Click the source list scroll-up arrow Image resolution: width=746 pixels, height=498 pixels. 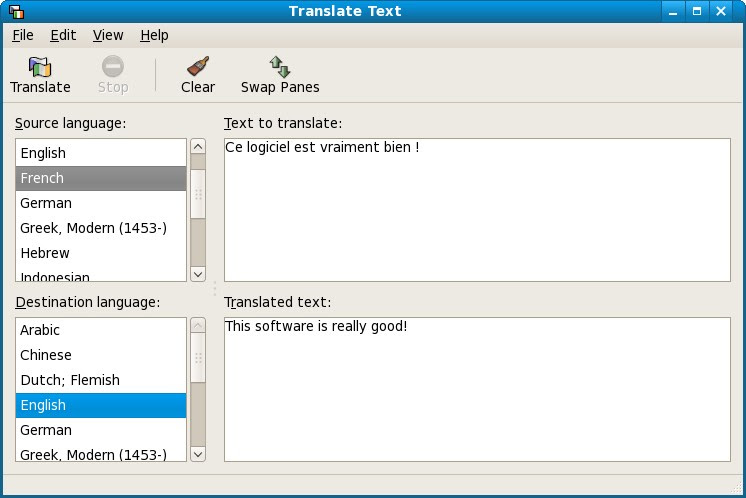(198, 146)
